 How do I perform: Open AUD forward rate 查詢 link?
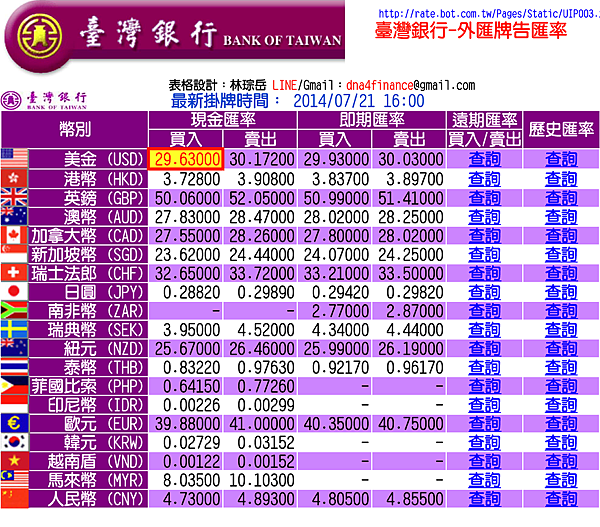tap(484, 217)
